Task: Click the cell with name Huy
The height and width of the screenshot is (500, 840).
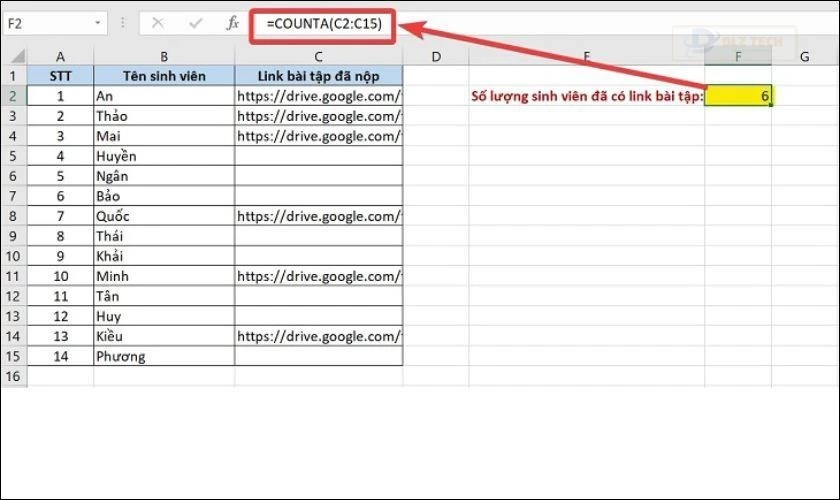Action: point(164,316)
